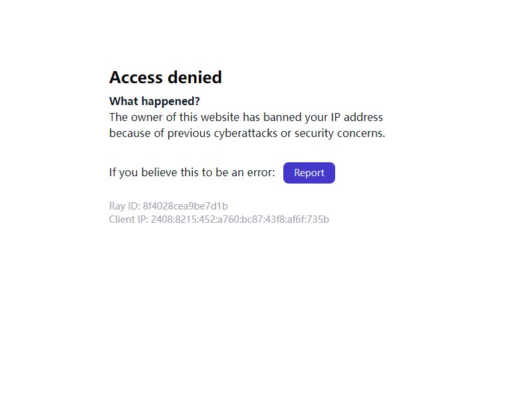Click the Client IP address value
The width and height of the screenshot is (532, 399).
[240, 219]
